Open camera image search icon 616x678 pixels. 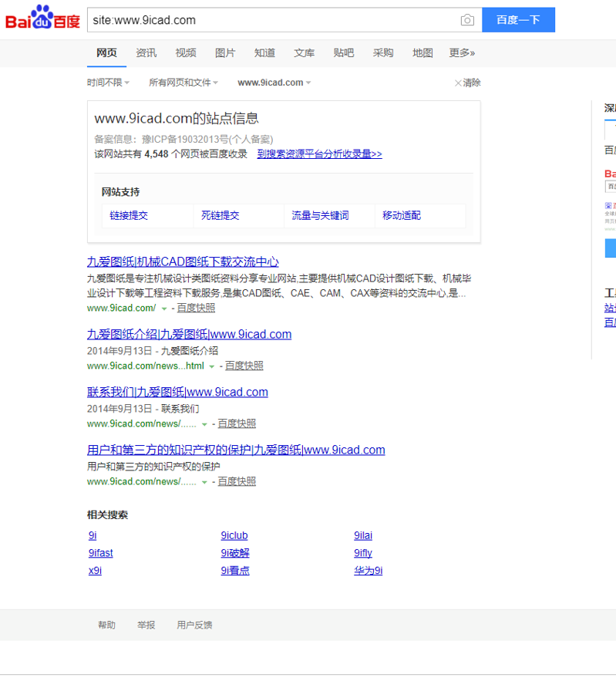467,20
